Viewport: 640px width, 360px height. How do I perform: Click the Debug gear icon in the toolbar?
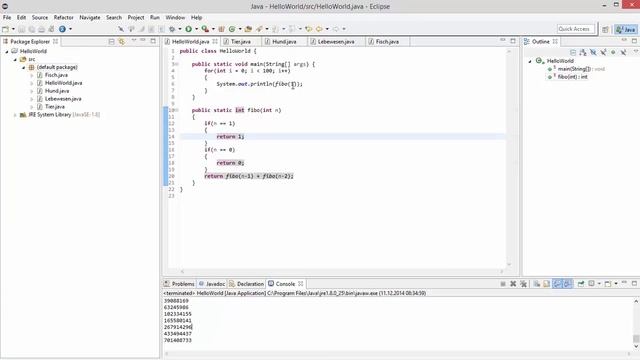click(x=172, y=29)
